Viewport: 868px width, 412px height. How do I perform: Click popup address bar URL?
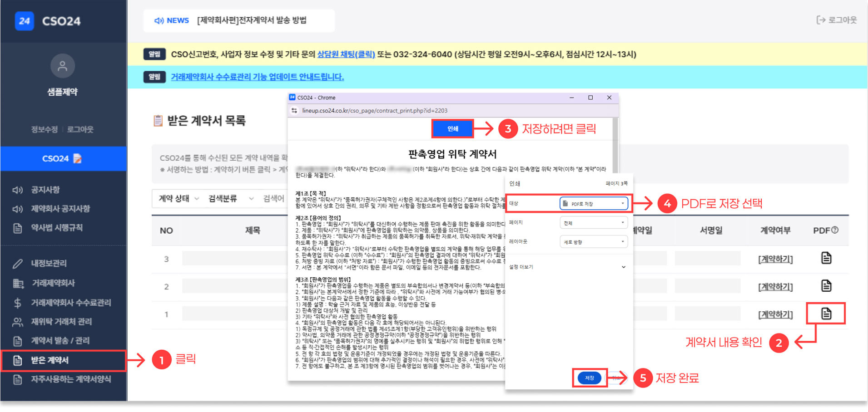pos(375,111)
